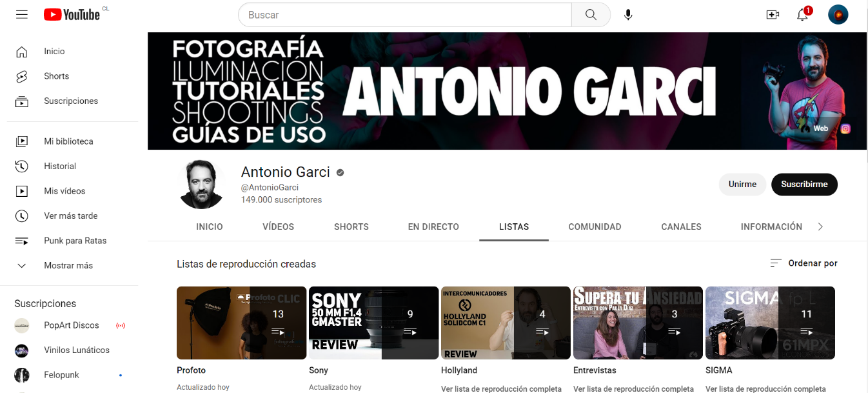Click the Antonio Garci channel avatar
Screen dimensions: 868x393
tap(202, 185)
